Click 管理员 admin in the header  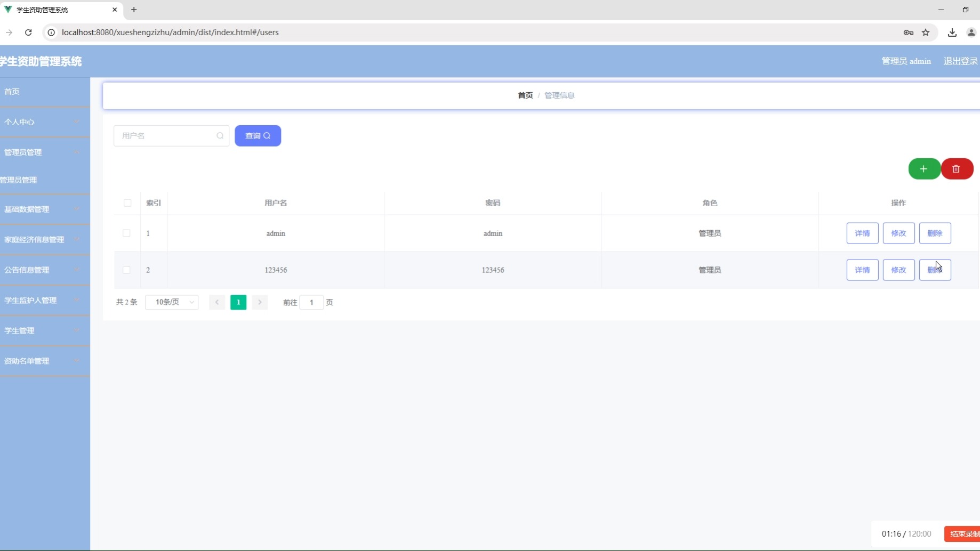[x=906, y=61]
